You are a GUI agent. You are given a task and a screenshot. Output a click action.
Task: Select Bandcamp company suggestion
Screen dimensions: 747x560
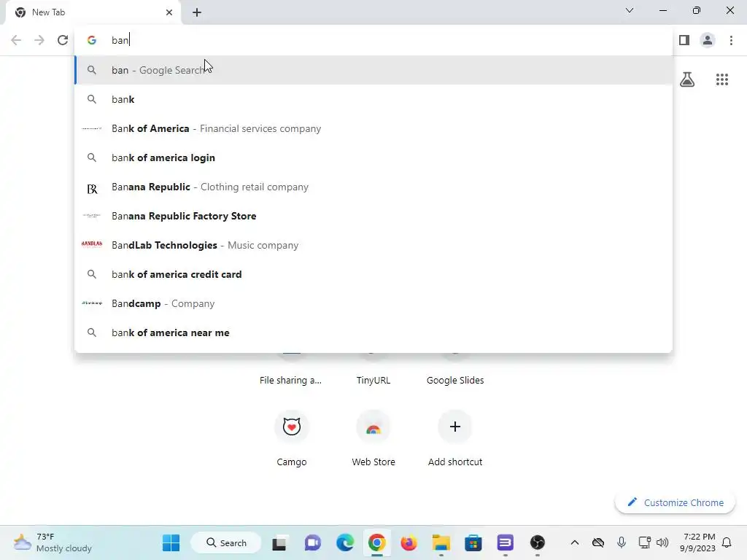coord(373,303)
